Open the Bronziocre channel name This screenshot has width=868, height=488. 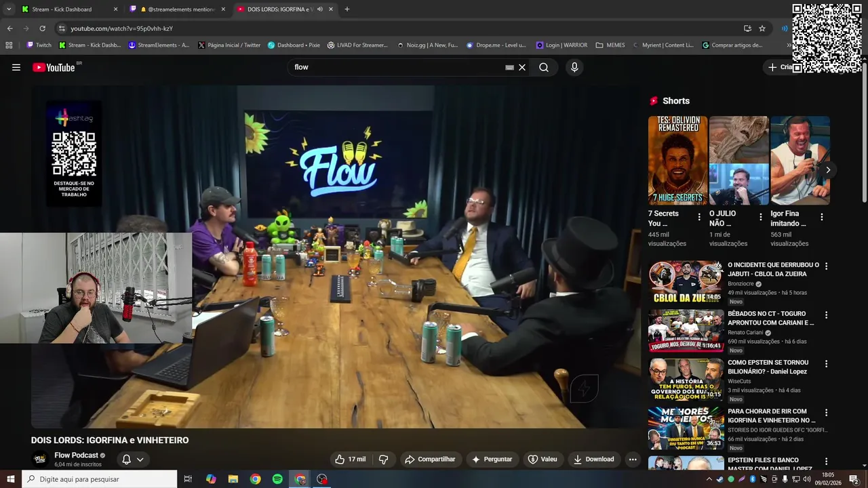(x=740, y=284)
